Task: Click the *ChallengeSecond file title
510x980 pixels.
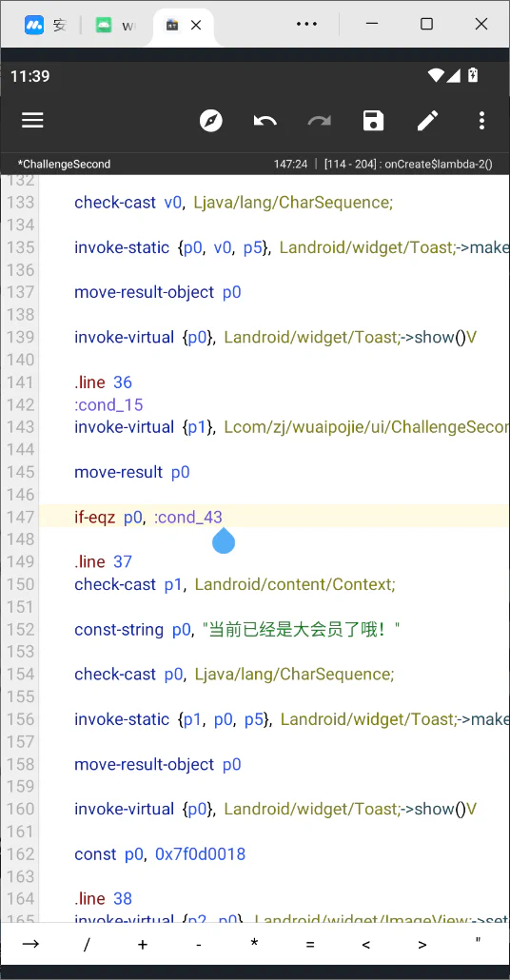Action: coord(64,164)
